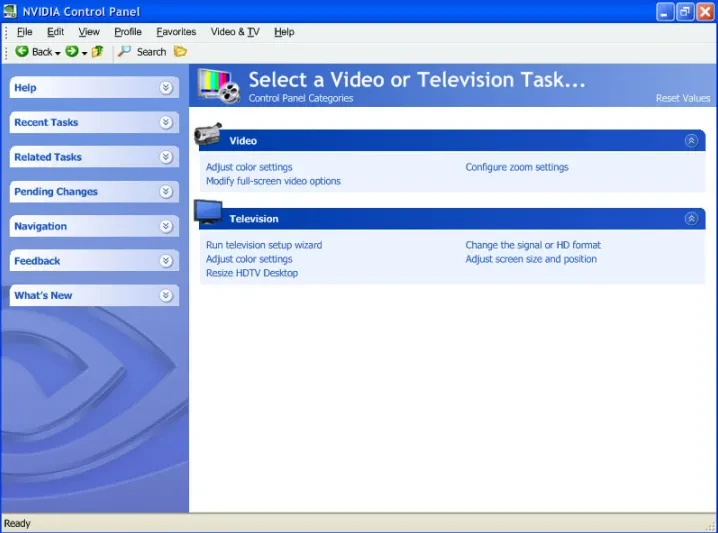The height and width of the screenshot is (533, 718).
Task: Open the Video & TV menu
Action: 235,32
